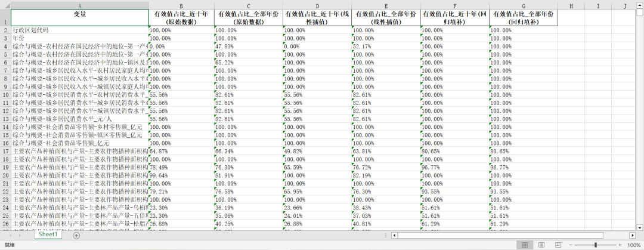Viewport: 644px width, 250px height.
Task: Select cell '78.49%' in column B
Action: click(x=181, y=167)
